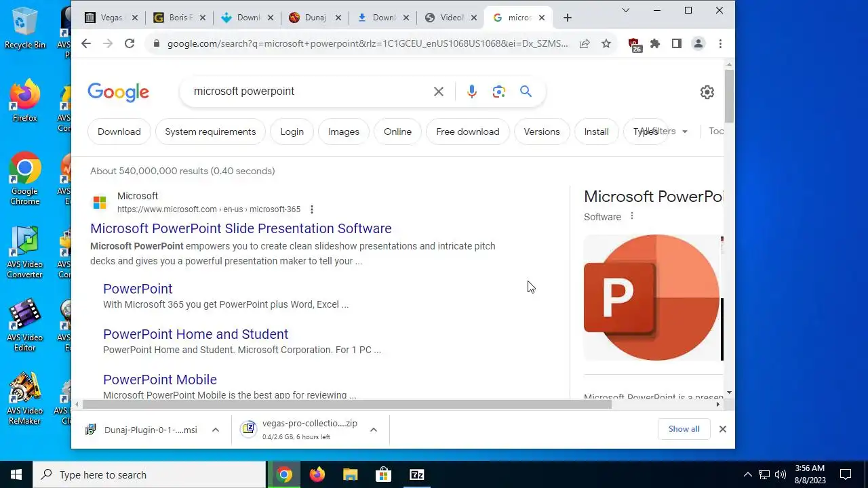The height and width of the screenshot is (488, 868).
Task: Close the downloads bar with X
Action: click(x=723, y=429)
